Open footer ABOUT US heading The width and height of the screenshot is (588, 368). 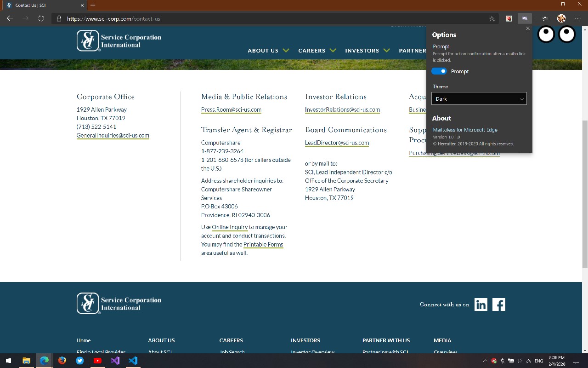[x=161, y=340]
